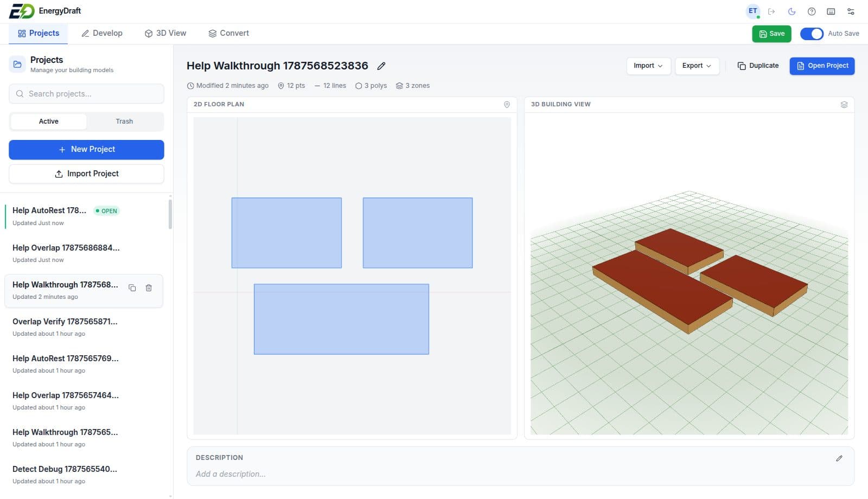This screenshot has width=868, height=499.
Task: Switch to dark mode moon icon
Action: pyautogui.click(x=792, y=11)
